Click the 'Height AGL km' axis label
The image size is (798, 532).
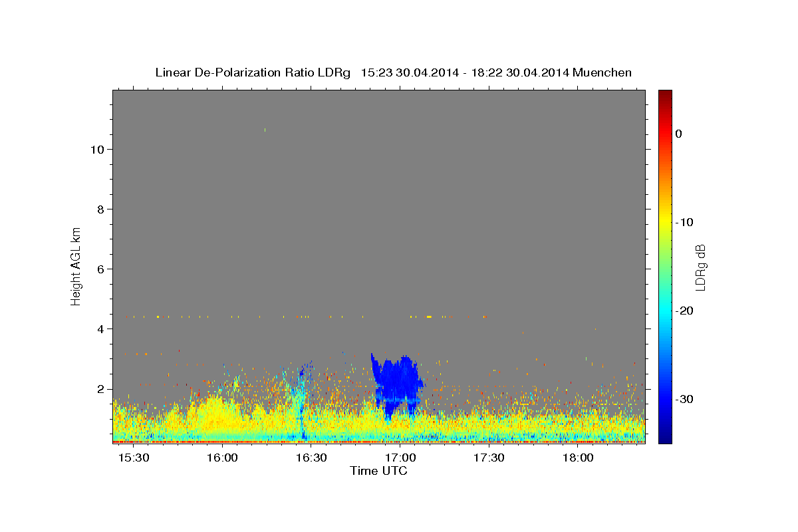coord(76,265)
